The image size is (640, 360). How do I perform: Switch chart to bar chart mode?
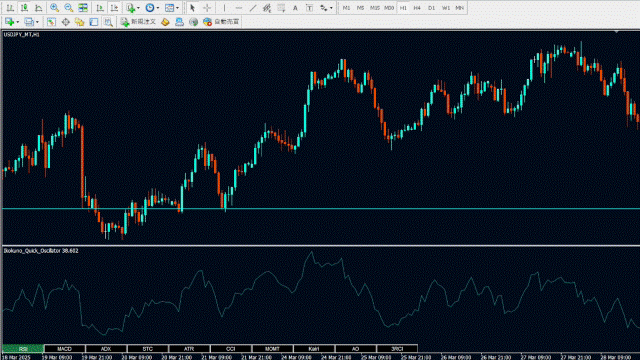(x=10, y=8)
